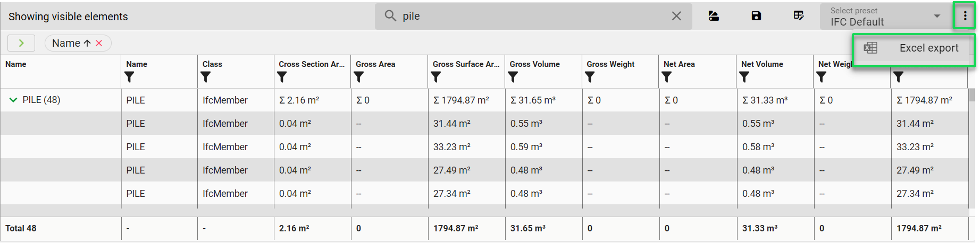
Task: Remove the Name grouping chip
Action: pyautogui.click(x=99, y=43)
